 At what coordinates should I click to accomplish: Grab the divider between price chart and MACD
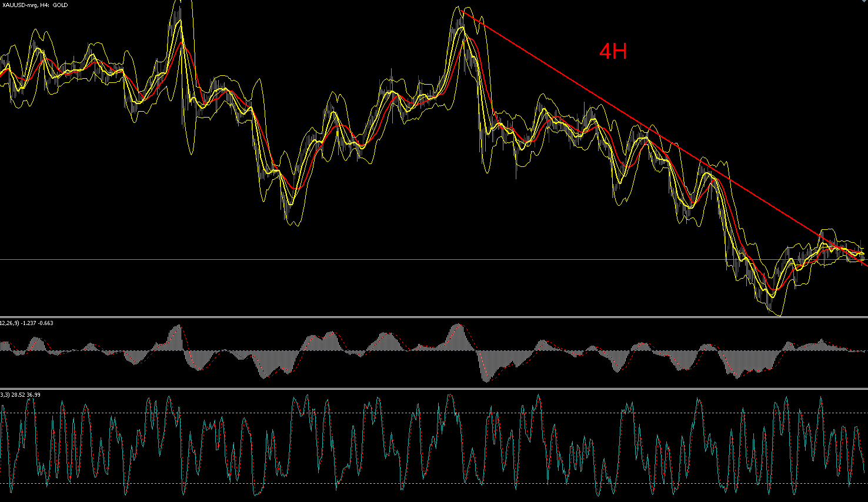[434, 317]
